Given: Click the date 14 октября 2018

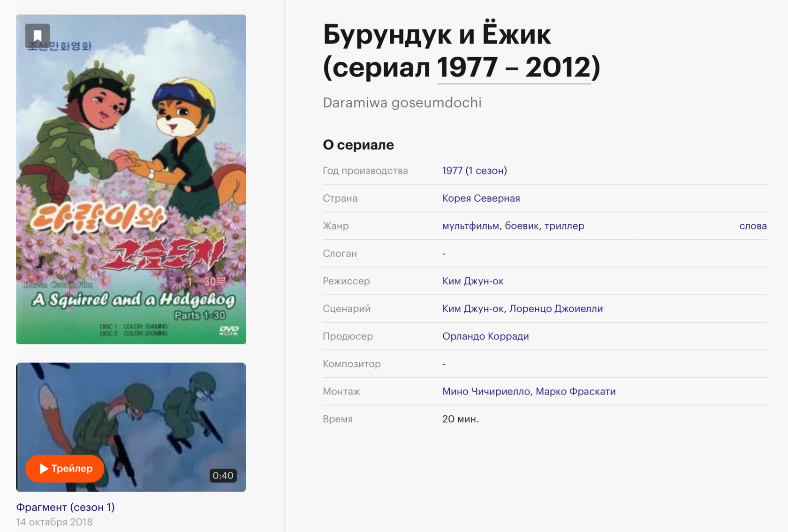Looking at the screenshot, I should pos(54,522).
